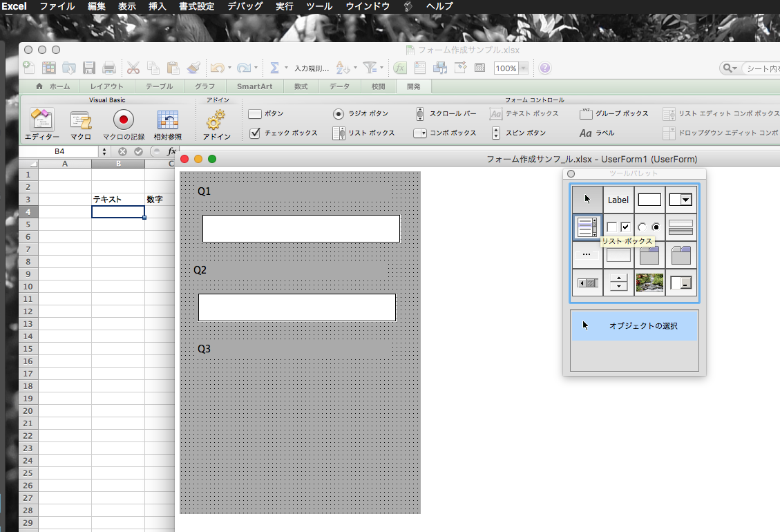Start マクロの記録 (Record Macro)
This screenshot has height=532, width=780.
coord(124,122)
